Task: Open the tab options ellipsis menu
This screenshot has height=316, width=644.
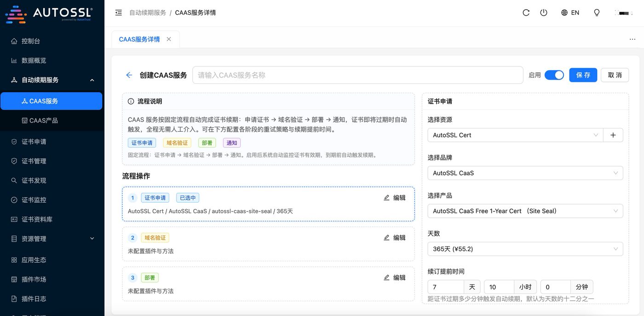Action: [632, 39]
